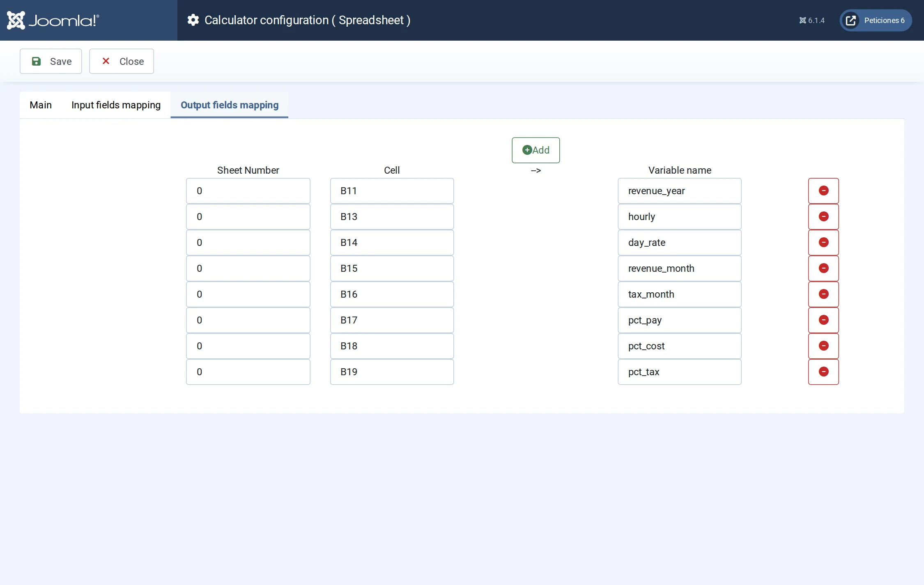The height and width of the screenshot is (585, 924).
Task: Edit the hourly variable name field
Action: [680, 217]
